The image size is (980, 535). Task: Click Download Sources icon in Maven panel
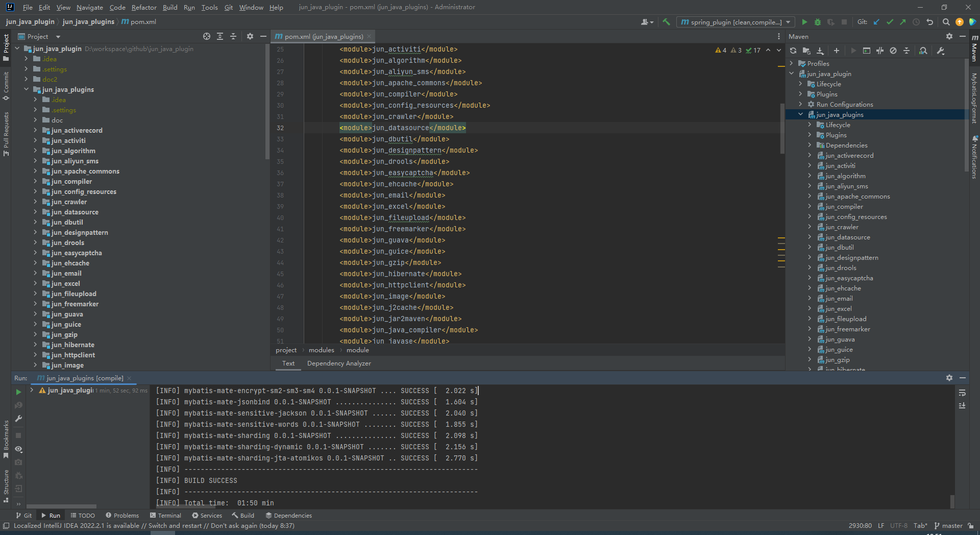pyautogui.click(x=820, y=51)
